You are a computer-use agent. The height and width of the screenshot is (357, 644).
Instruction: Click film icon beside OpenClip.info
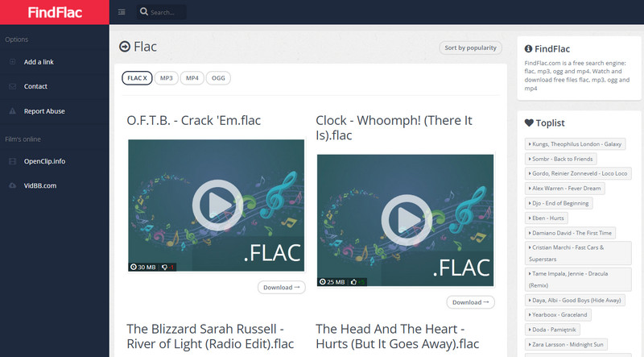(12, 161)
